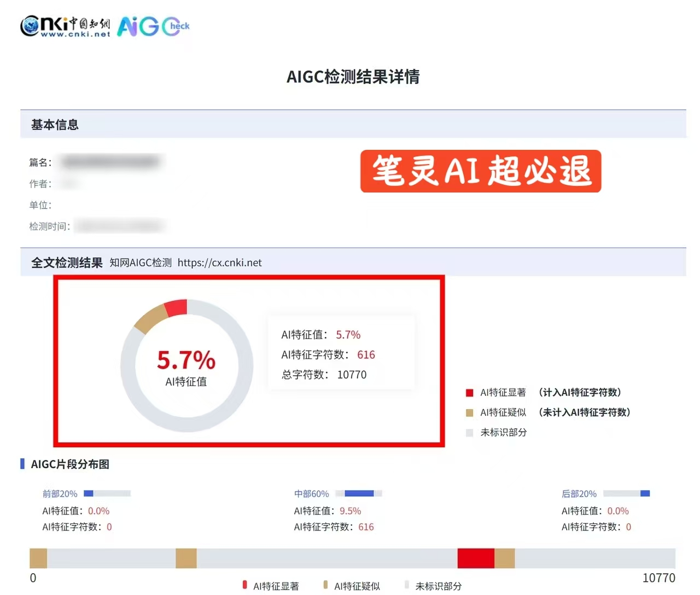Click the 中部60% label
The width and height of the screenshot is (700, 595).
312,494
